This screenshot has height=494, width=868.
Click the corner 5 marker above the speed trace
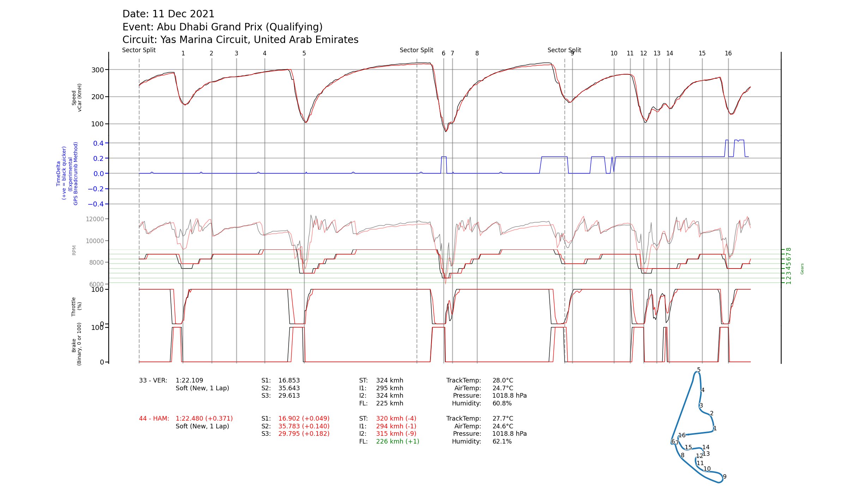click(304, 53)
